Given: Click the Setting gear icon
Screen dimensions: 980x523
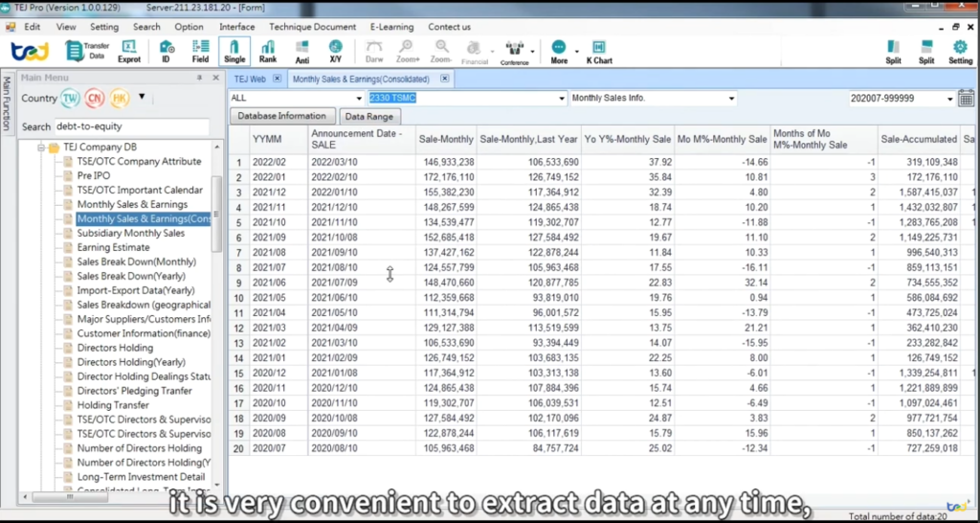Looking at the screenshot, I should tap(960, 52).
